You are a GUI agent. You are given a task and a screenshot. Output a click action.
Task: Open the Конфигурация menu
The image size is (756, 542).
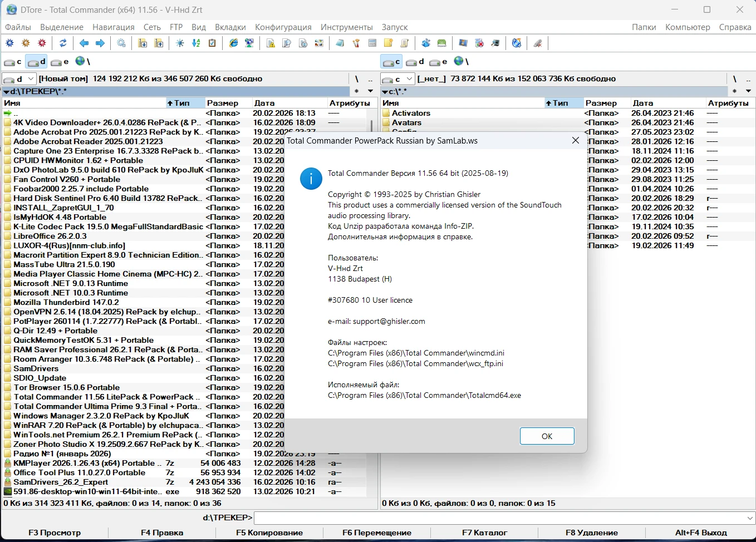point(283,27)
